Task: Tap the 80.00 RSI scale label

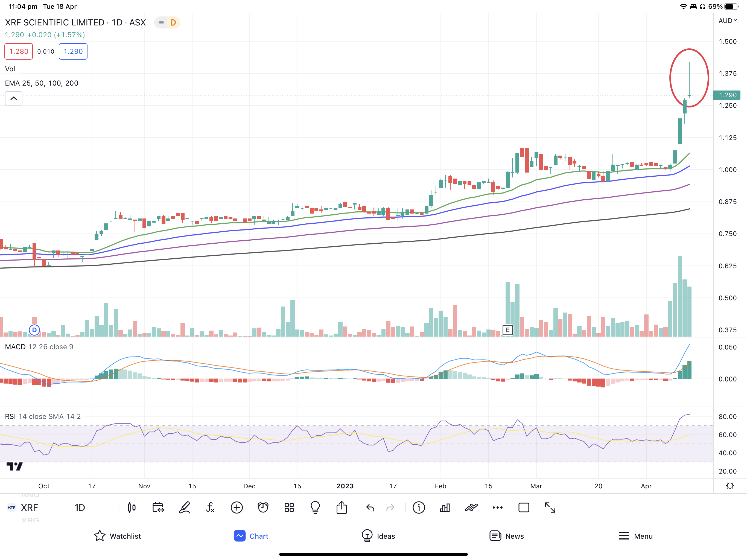Action: pyautogui.click(x=728, y=417)
